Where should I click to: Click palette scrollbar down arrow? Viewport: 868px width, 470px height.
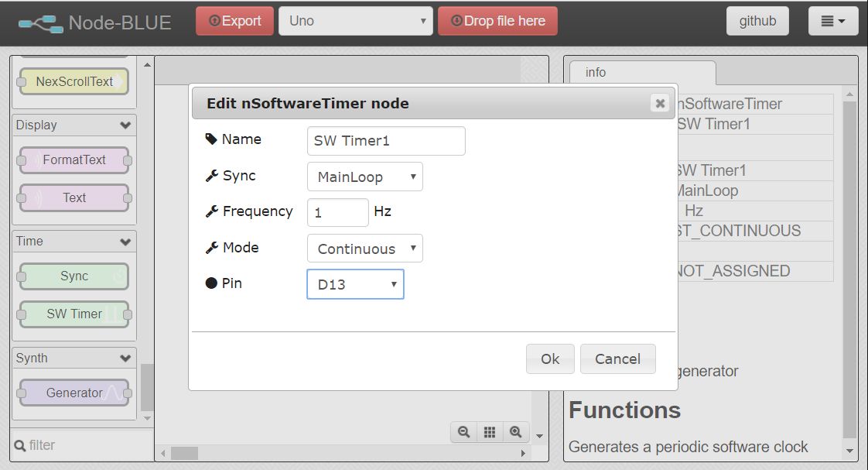[x=147, y=418]
